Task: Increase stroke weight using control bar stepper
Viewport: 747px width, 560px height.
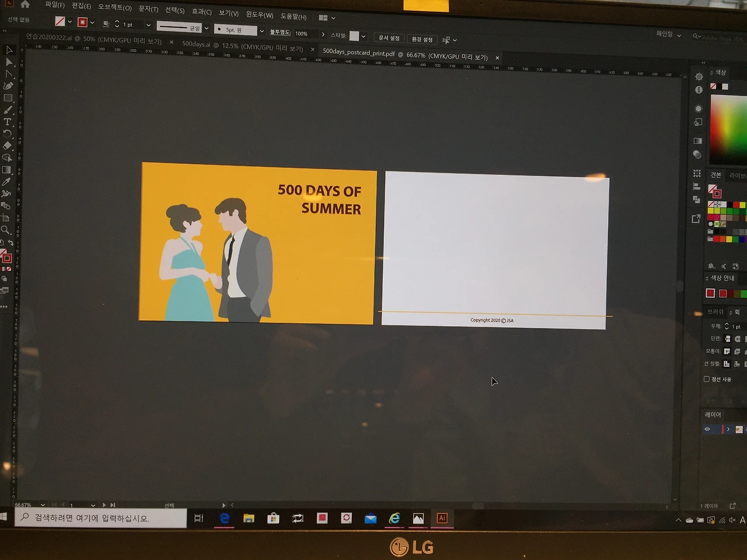Action: 117,22
